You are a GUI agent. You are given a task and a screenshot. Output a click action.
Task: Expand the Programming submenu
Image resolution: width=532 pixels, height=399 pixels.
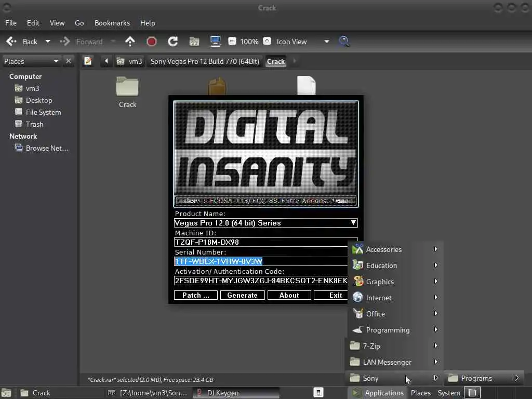click(x=395, y=330)
